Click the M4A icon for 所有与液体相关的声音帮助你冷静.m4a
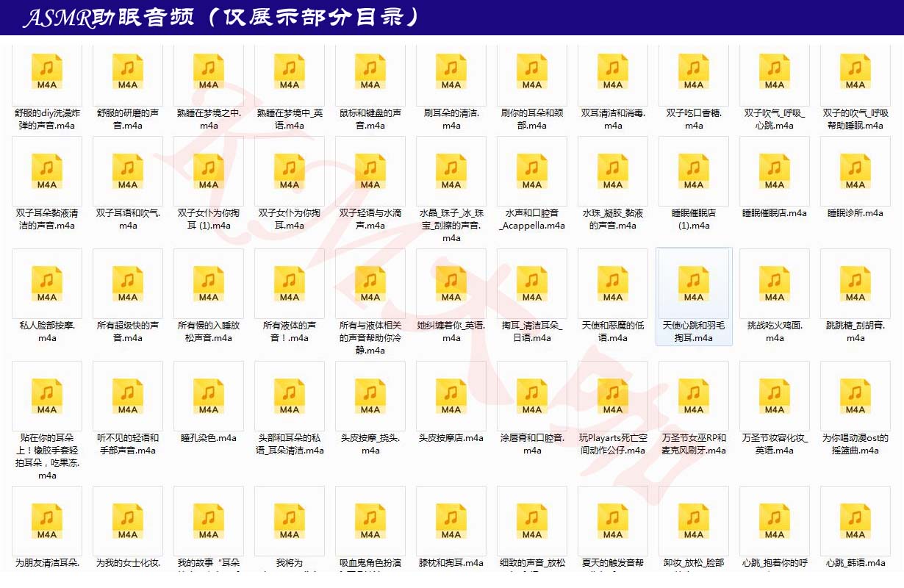Screen dimensions: 904x588 point(370,284)
